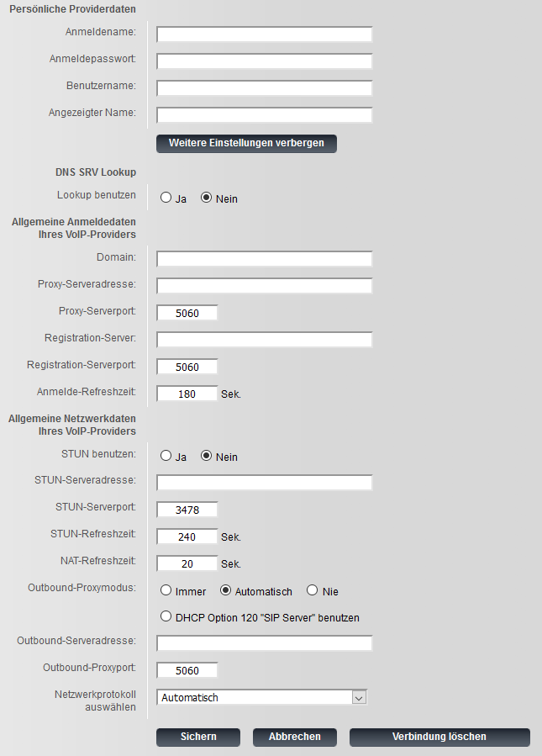Click 'Weitere Einstellungen verbergen' button
542x756 pixels.
point(246,143)
